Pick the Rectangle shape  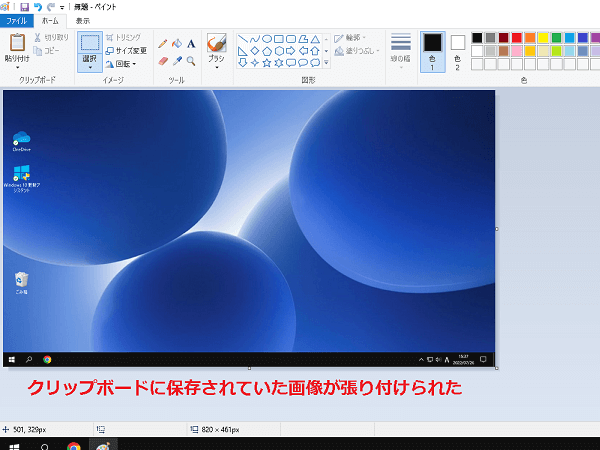click(x=279, y=39)
